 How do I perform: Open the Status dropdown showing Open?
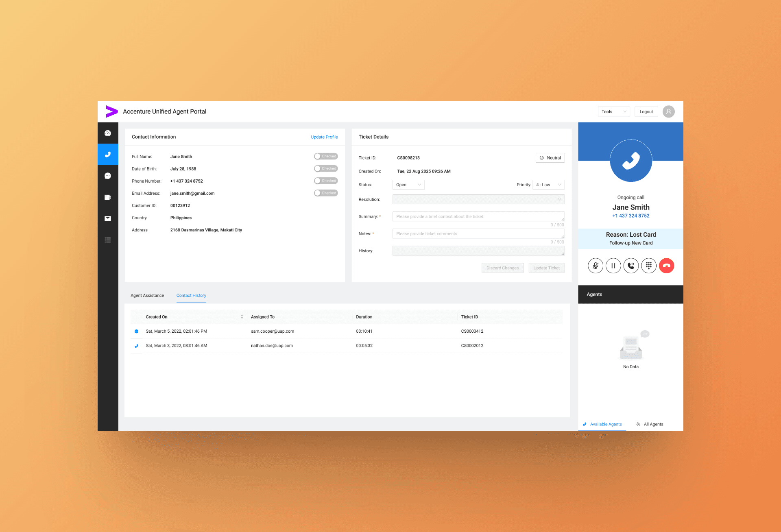(408, 185)
